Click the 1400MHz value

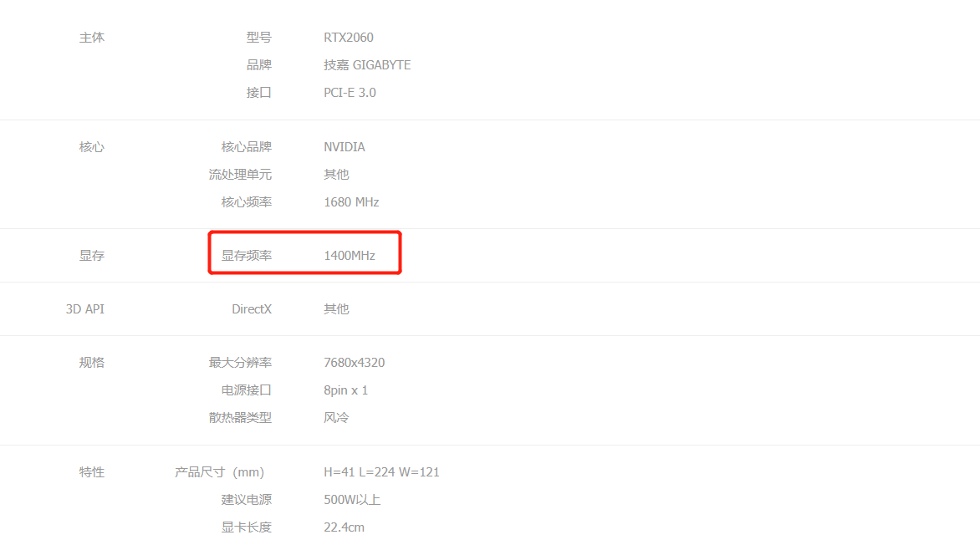(350, 256)
